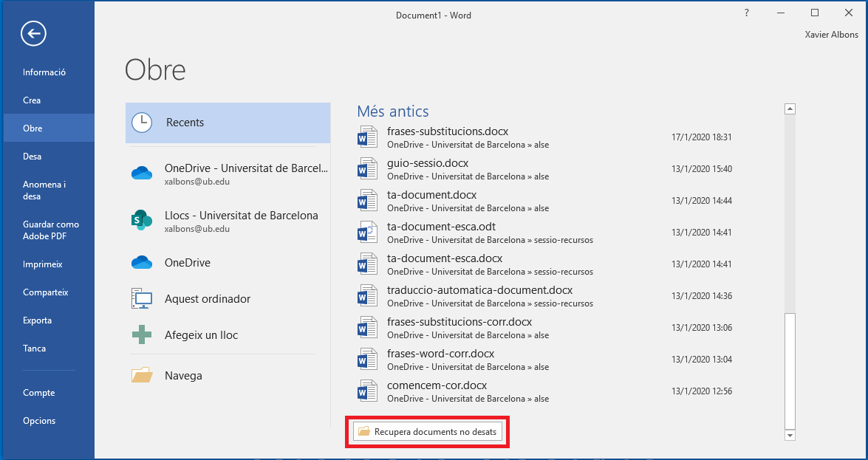Click the Afegeix un lloc plus icon

pos(141,335)
